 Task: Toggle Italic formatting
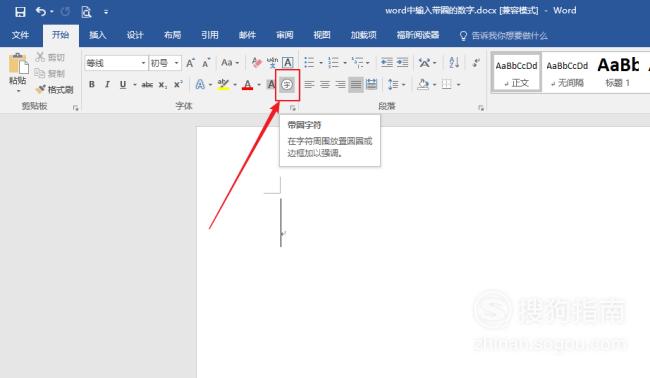click(x=107, y=85)
